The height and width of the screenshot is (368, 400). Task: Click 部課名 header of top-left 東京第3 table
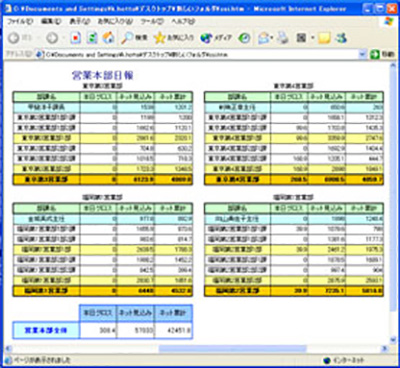pyautogui.click(x=46, y=97)
